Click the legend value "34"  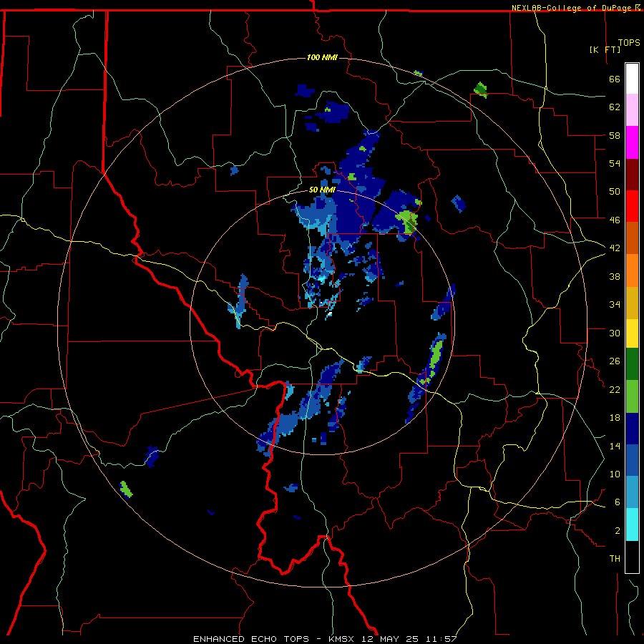click(615, 305)
